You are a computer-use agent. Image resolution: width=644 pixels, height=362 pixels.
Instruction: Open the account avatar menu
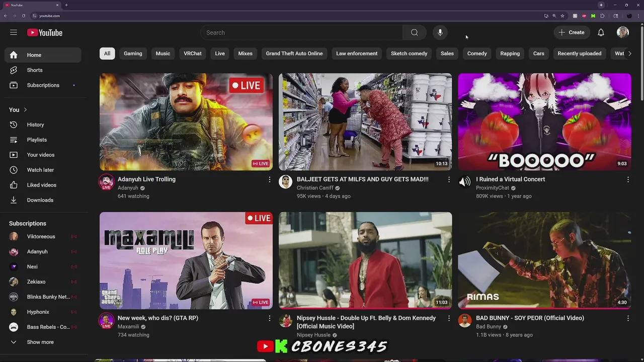click(x=623, y=33)
